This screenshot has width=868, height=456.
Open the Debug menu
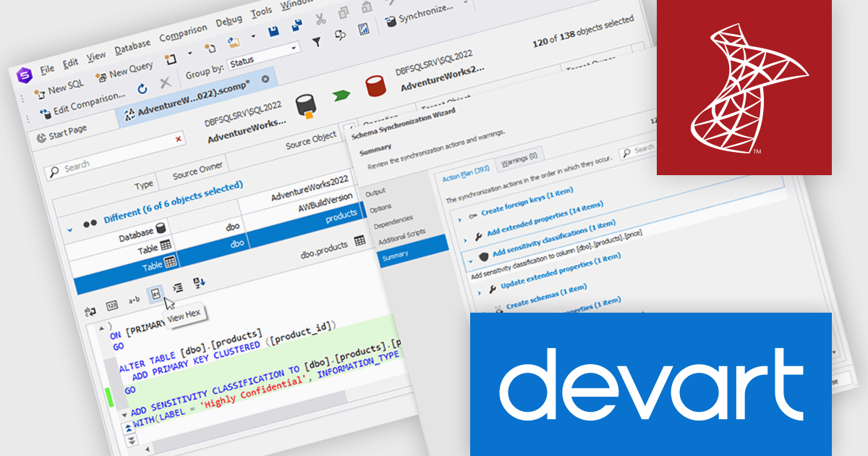(229, 22)
